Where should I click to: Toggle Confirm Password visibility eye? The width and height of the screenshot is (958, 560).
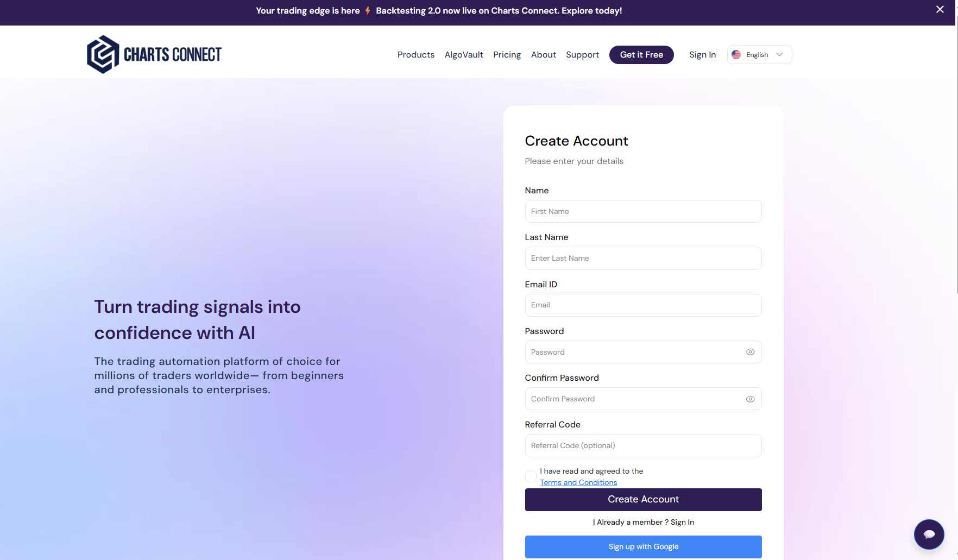[x=750, y=399]
